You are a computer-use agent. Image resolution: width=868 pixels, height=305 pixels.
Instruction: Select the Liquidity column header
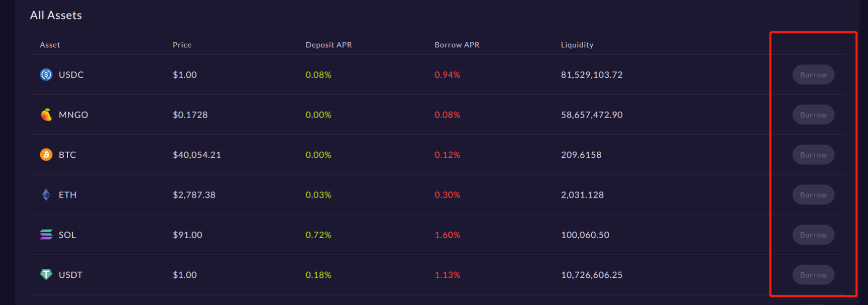(x=577, y=45)
